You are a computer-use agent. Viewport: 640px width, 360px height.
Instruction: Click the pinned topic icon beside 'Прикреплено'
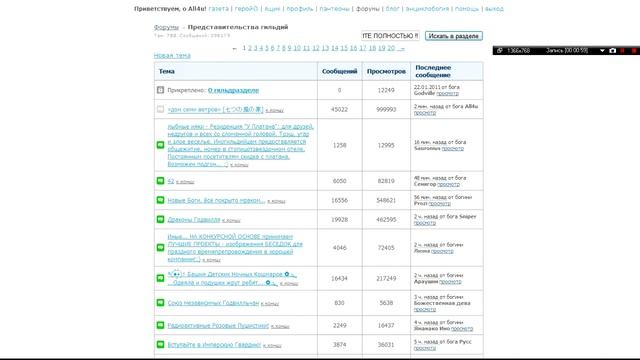[x=160, y=90]
